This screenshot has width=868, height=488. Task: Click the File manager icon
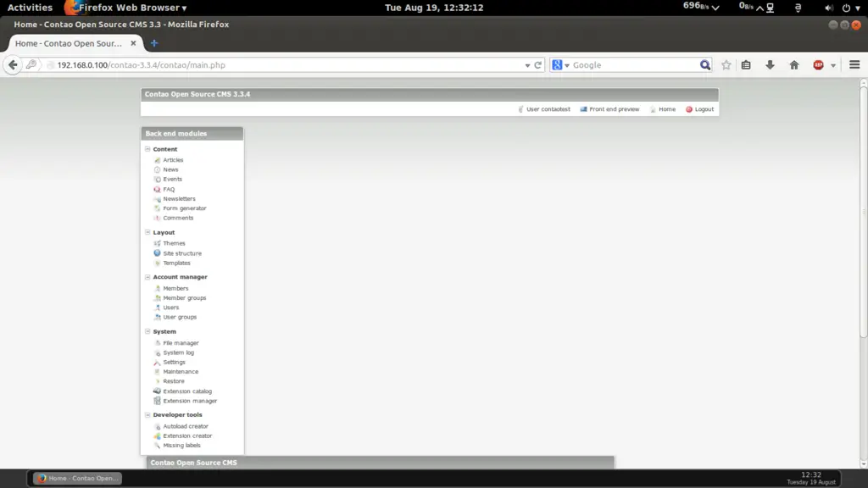coord(157,343)
